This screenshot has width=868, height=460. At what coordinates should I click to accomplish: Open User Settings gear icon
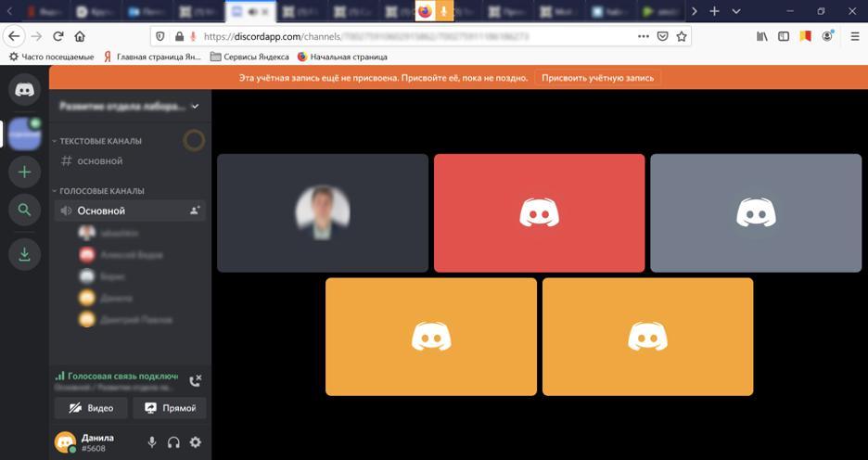(196, 442)
